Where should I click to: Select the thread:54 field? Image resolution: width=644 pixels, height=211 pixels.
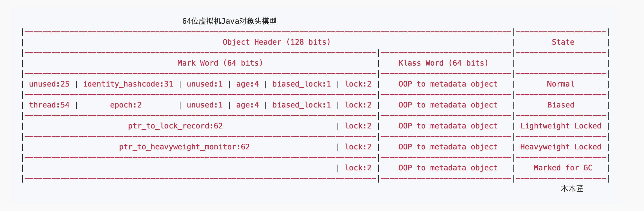click(49, 105)
